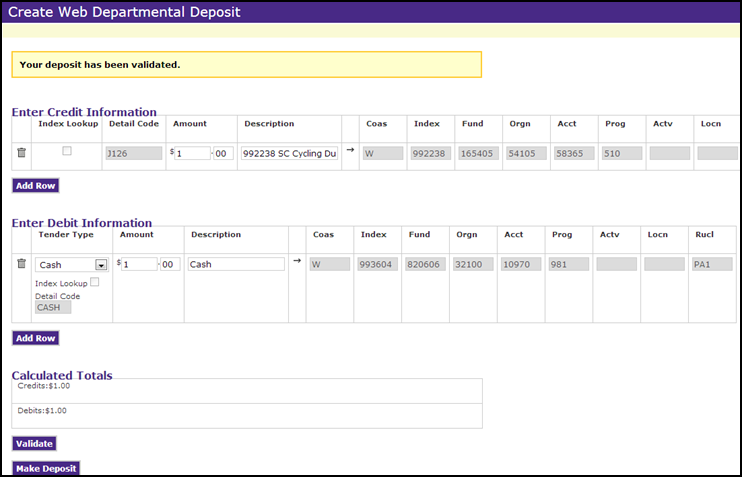Delete the debit row using trash icon
This screenshot has width=742, height=477.
tap(21, 264)
